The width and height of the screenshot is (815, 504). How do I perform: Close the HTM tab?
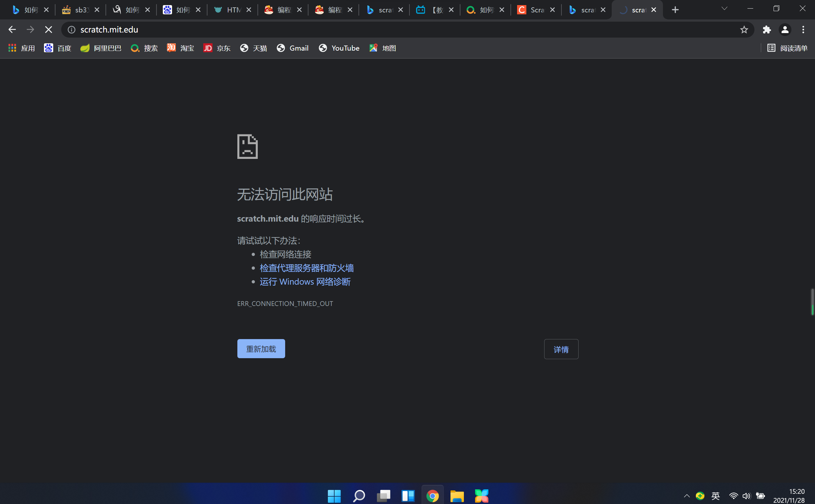[x=249, y=10]
